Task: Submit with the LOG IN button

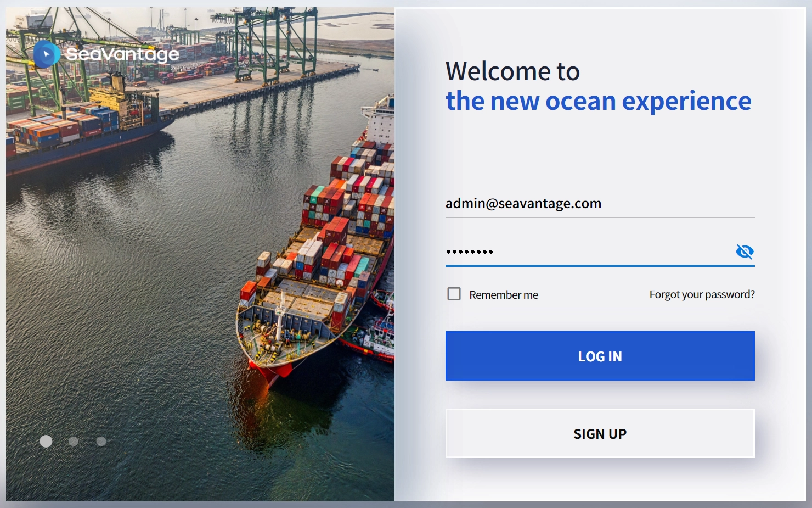Action: click(x=600, y=356)
